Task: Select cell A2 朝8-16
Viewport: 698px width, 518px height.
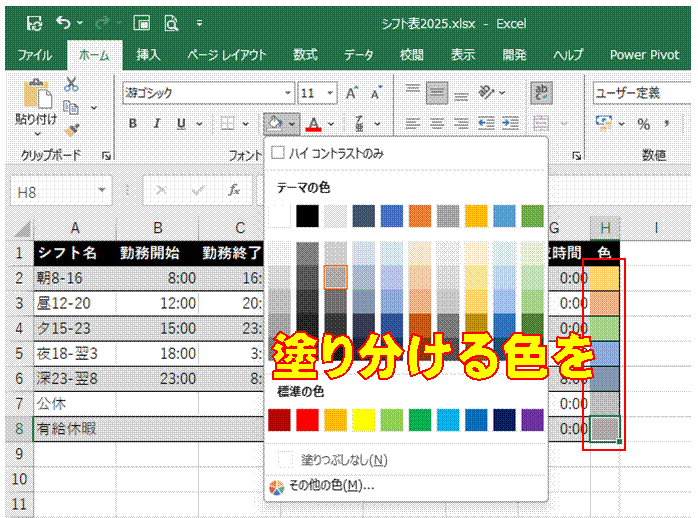Action: tap(75, 278)
